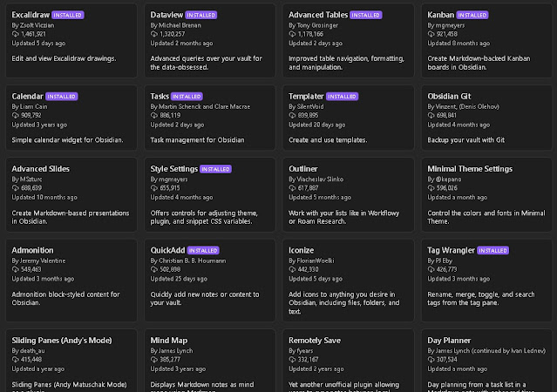Click the download icon on Outliner card

[292, 188]
